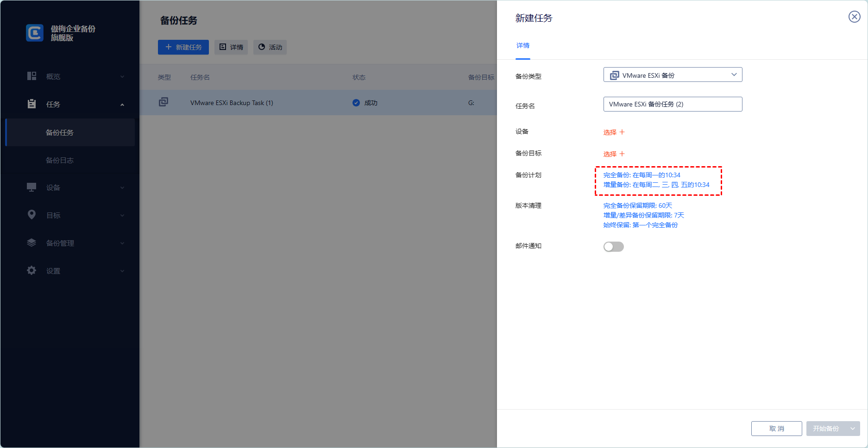Open the Start Backup (开始备份) arrow dropdown
Screen dimensions: 868x448
pyautogui.click(x=853, y=429)
